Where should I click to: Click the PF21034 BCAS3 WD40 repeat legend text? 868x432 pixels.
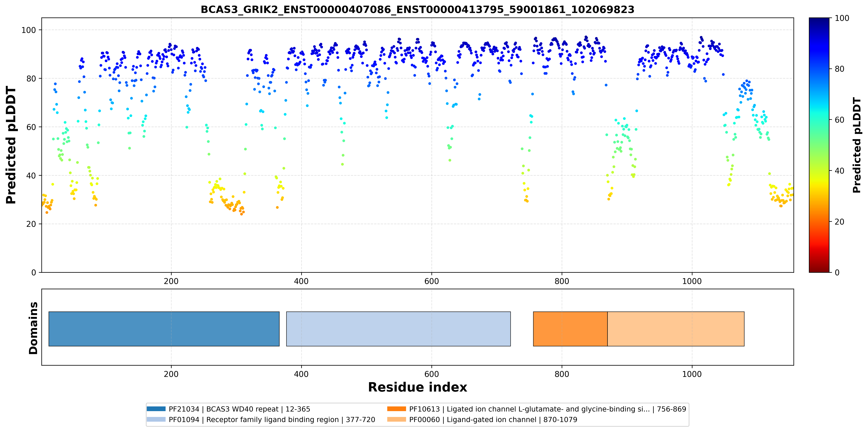coord(239,409)
